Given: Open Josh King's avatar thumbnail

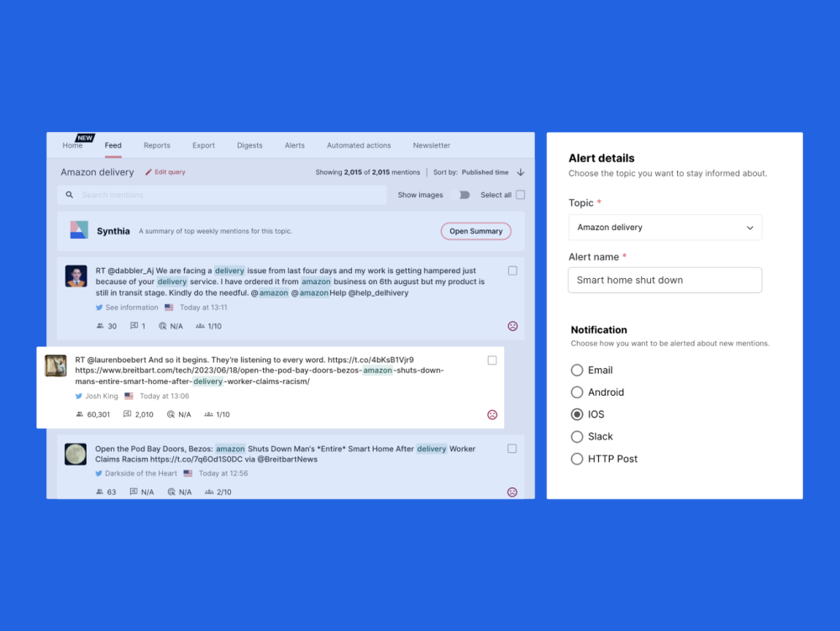Looking at the screenshot, I should pyautogui.click(x=55, y=365).
